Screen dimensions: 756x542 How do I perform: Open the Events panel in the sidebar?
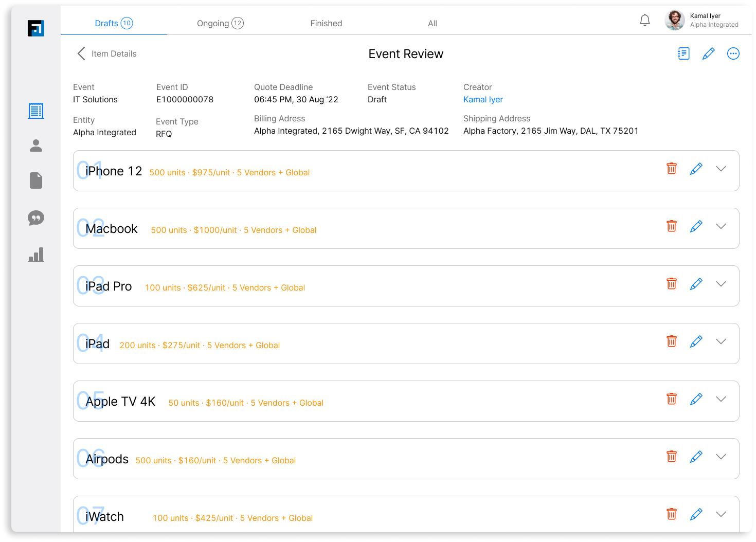coord(35,111)
